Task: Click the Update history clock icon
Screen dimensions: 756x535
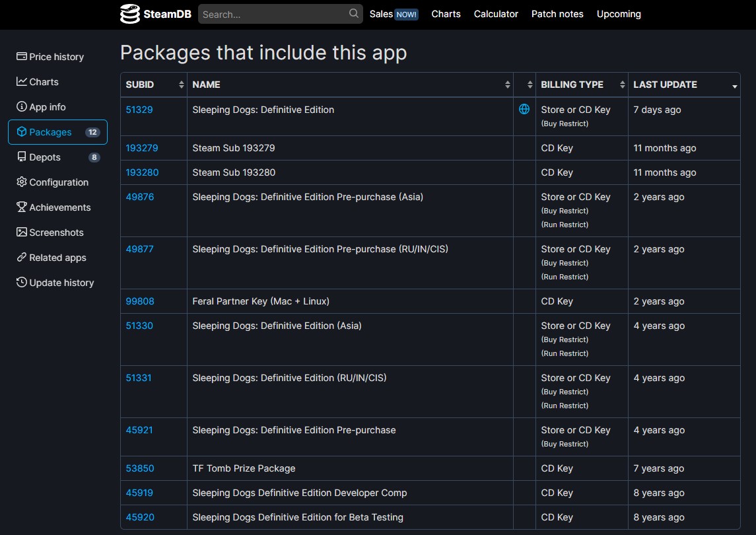Action: click(x=22, y=282)
